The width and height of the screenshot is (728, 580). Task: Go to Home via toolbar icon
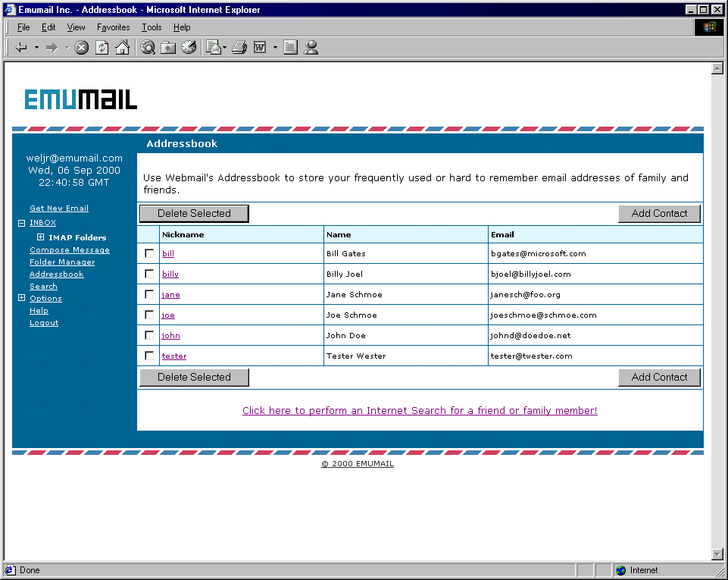point(122,48)
